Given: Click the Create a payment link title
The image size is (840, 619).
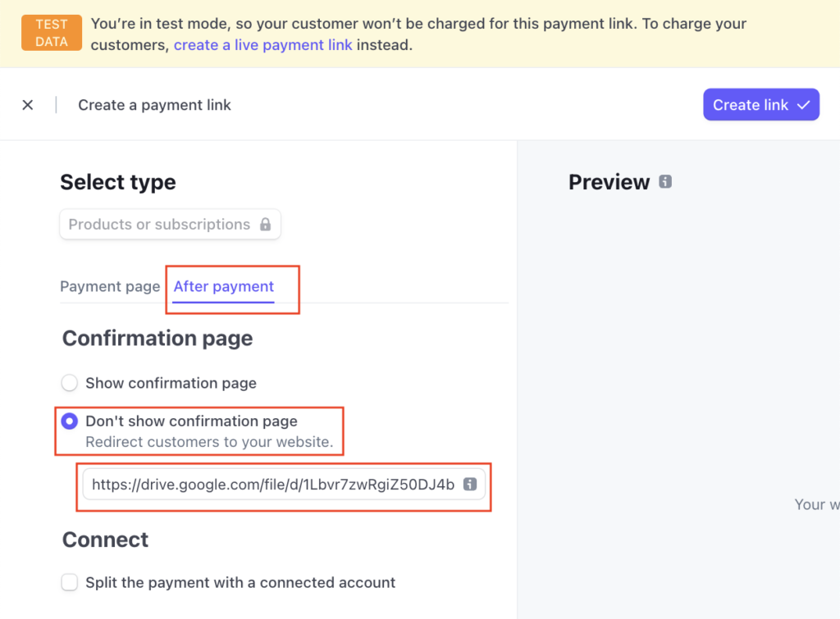Looking at the screenshot, I should [x=154, y=105].
